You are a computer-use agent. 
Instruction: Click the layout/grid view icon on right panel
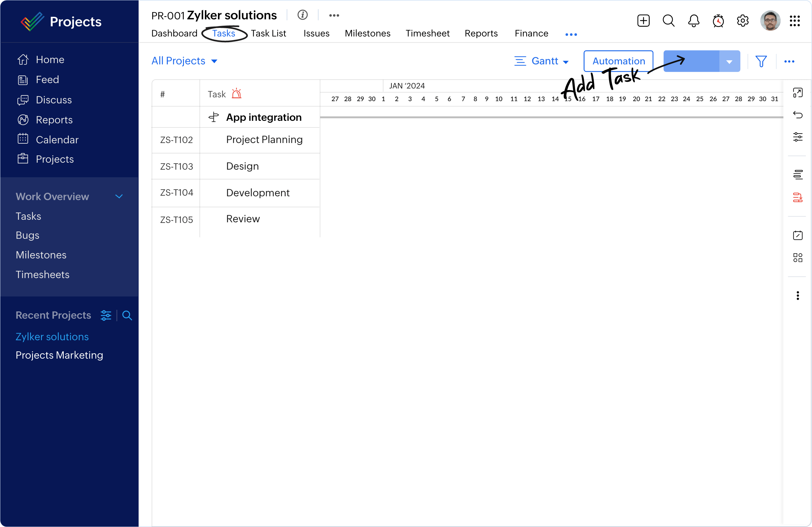(798, 258)
